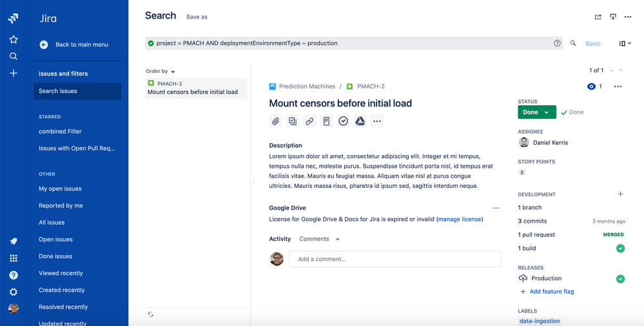Click the refresh icon below the issue list
Image resolution: width=644 pixels, height=326 pixels.
[151, 314]
